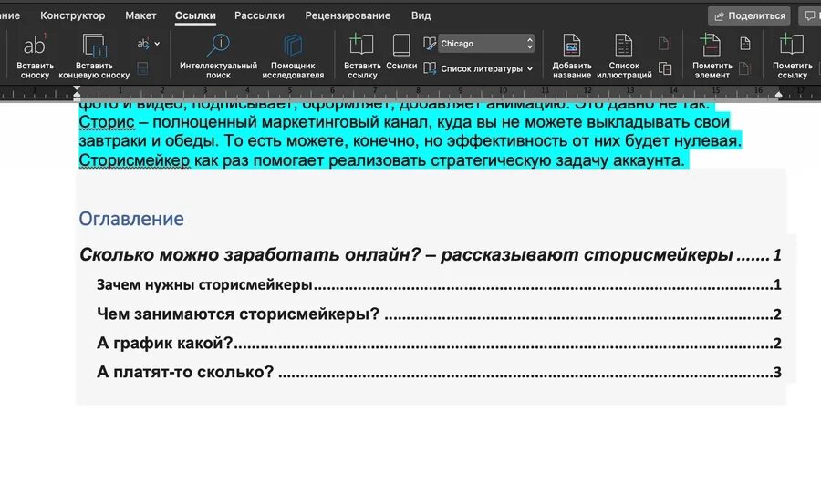Click the Оглавление heading
The height and width of the screenshot is (504, 821).
click(x=131, y=219)
